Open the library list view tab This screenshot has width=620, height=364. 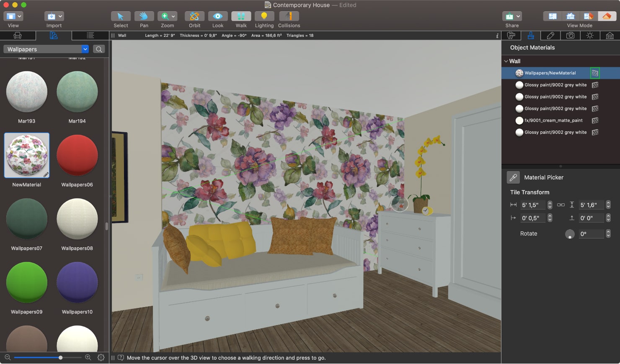pyautogui.click(x=90, y=36)
